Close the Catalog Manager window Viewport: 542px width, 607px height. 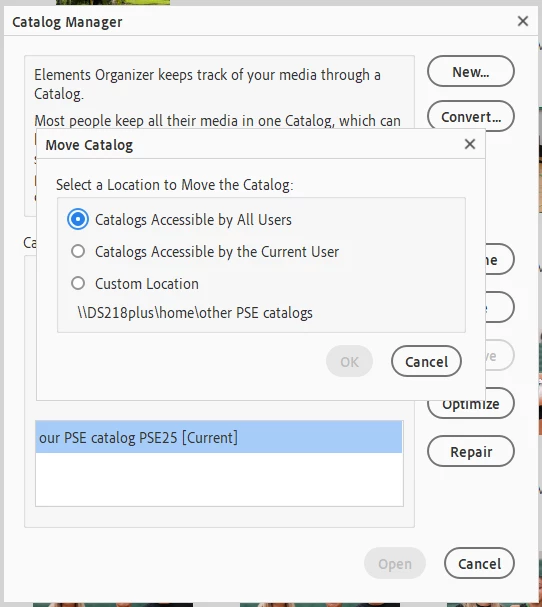pos(523,21)
